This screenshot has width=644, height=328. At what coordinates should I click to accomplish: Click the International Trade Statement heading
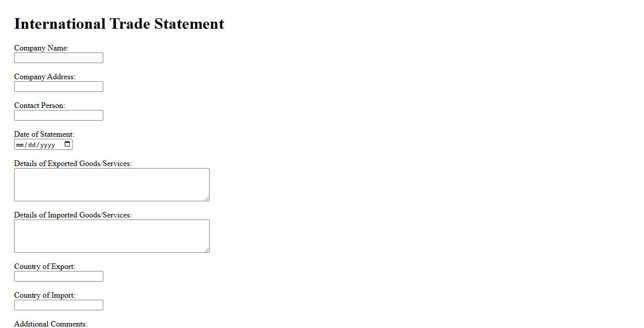[119, 24]
